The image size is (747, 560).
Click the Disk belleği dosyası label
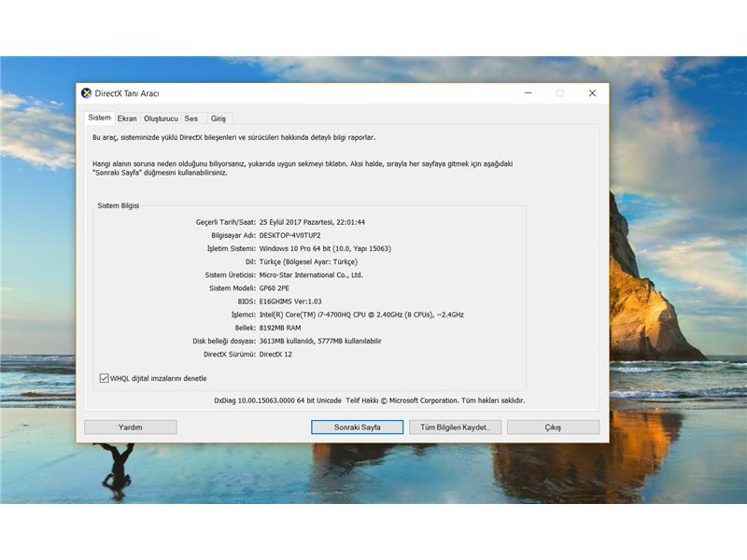(224, 341)
